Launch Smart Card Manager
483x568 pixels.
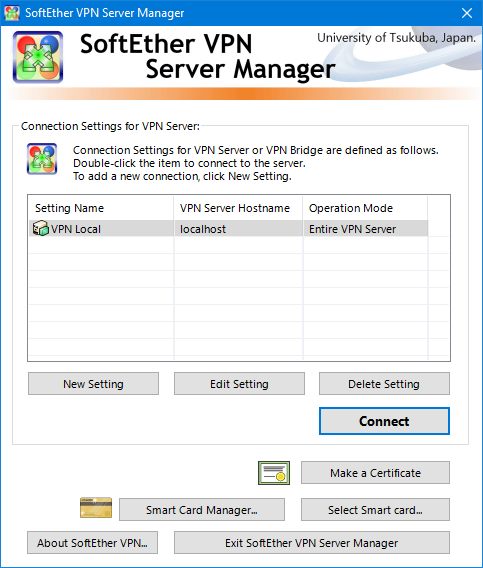[x=202, y=510]
